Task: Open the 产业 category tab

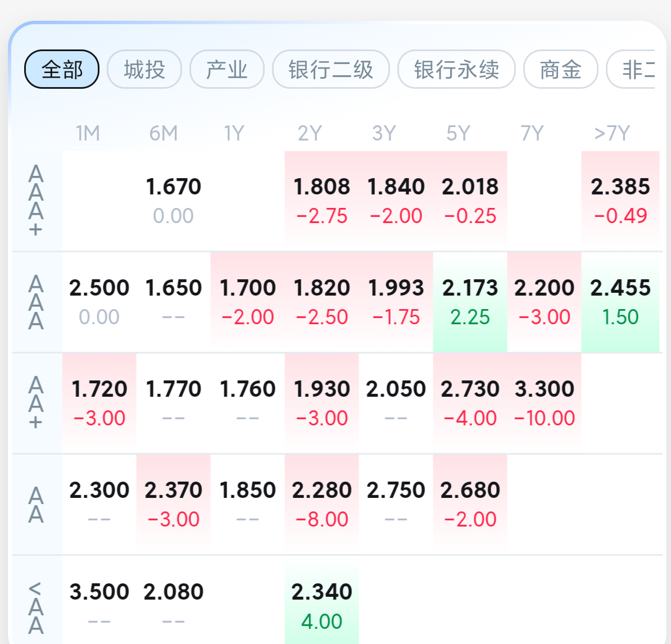Action: tap(227, 70)
